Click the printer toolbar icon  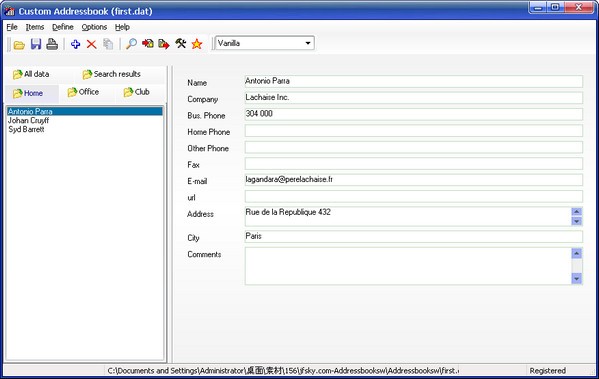[x=52, y=44]
